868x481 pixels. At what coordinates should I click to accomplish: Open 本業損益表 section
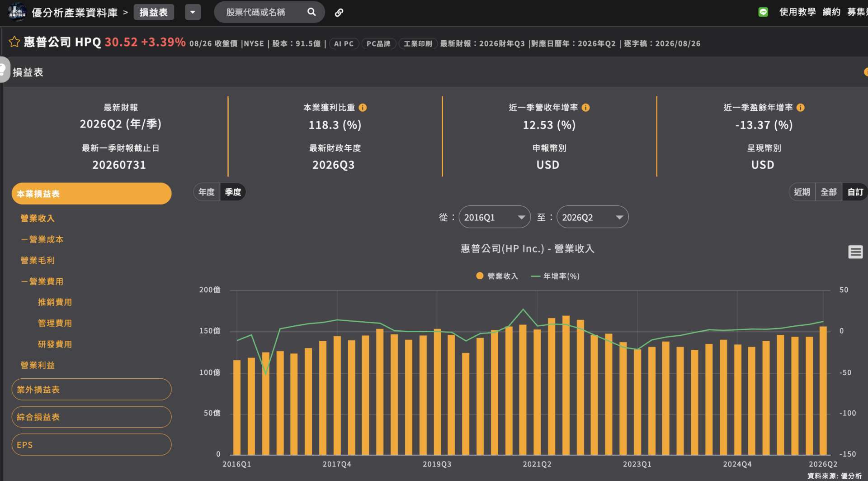click(91, 194)
